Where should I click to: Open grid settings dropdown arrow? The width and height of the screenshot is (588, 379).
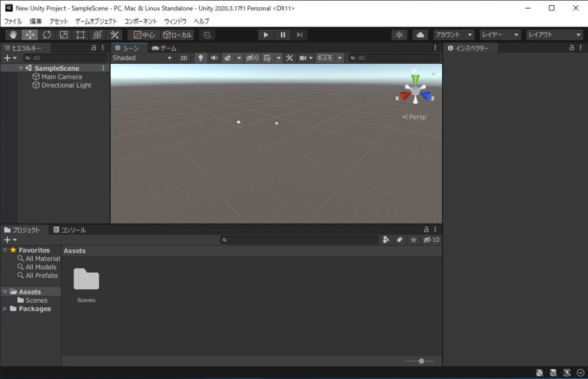click(278, 58)
